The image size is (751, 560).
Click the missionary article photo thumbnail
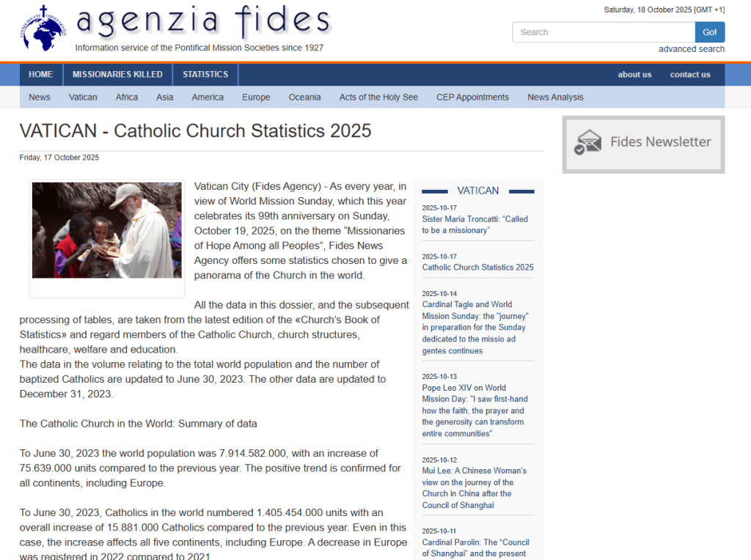[x=107, y=230]
